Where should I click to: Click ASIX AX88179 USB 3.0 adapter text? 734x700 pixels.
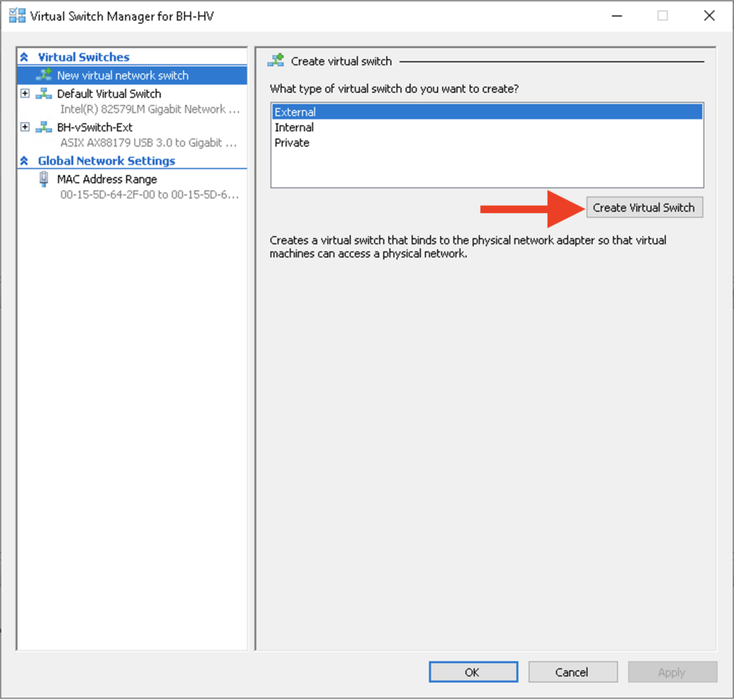(x=149, y=143)
